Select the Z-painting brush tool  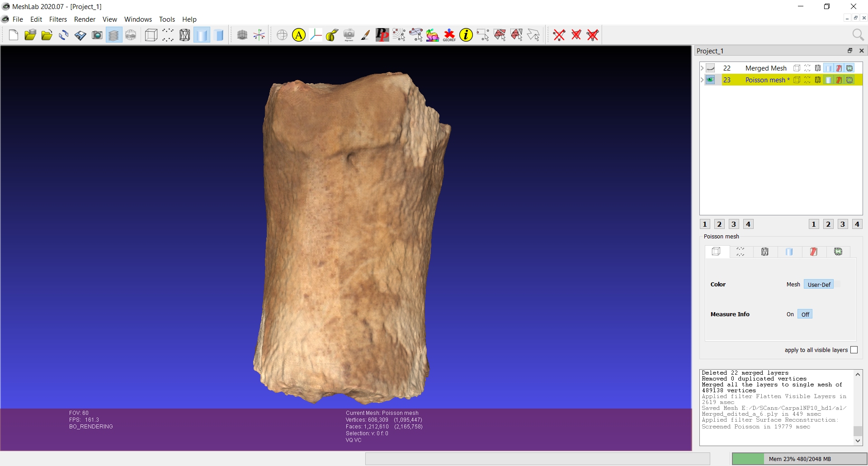pos(365,35)
